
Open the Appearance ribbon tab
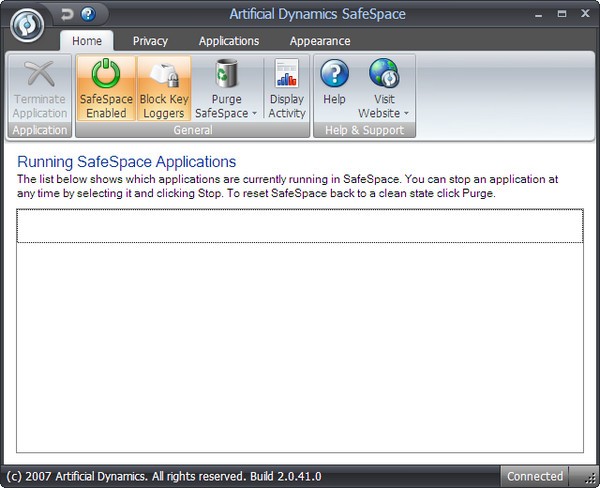[320, 41]
